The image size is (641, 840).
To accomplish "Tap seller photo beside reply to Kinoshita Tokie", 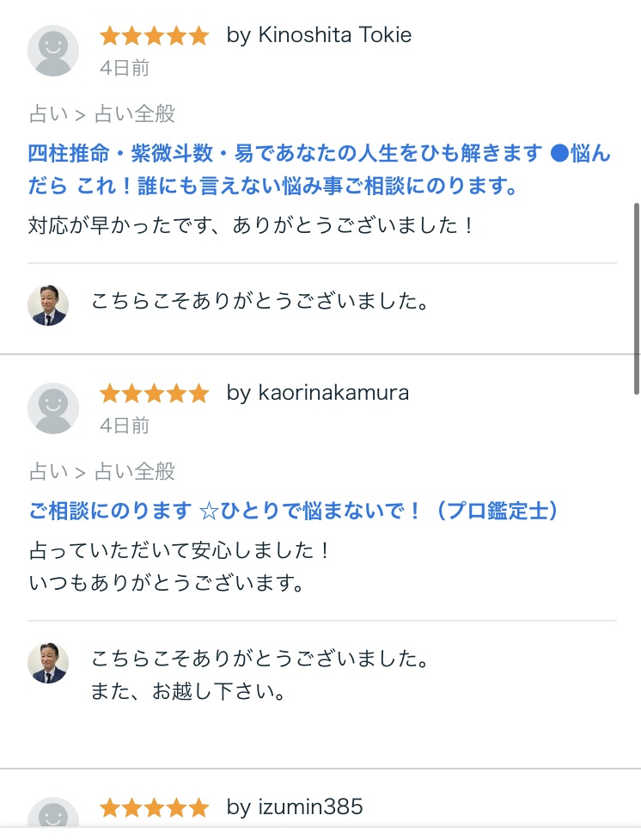I will click(x=48, y=304).
